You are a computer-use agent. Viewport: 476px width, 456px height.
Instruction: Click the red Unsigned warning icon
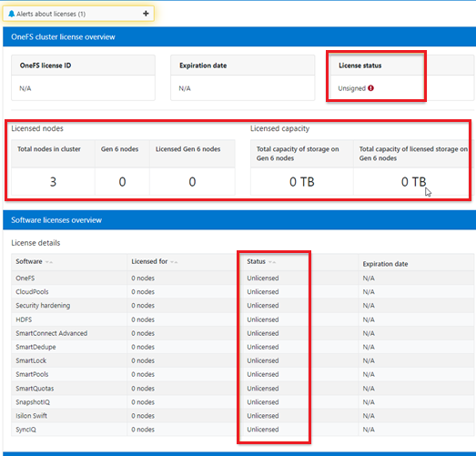[370, 88]
